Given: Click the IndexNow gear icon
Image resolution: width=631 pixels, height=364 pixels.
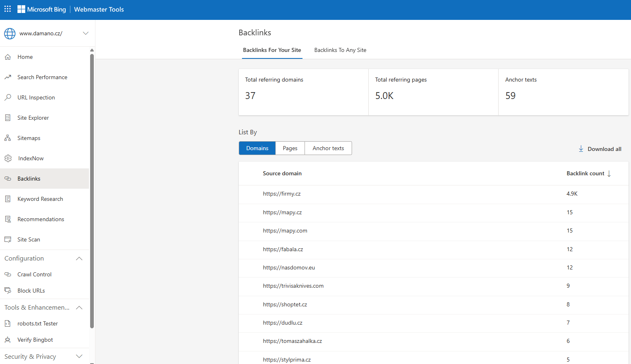Looking at the screenshot, I should pyautogui.click(x=8, y=158).
